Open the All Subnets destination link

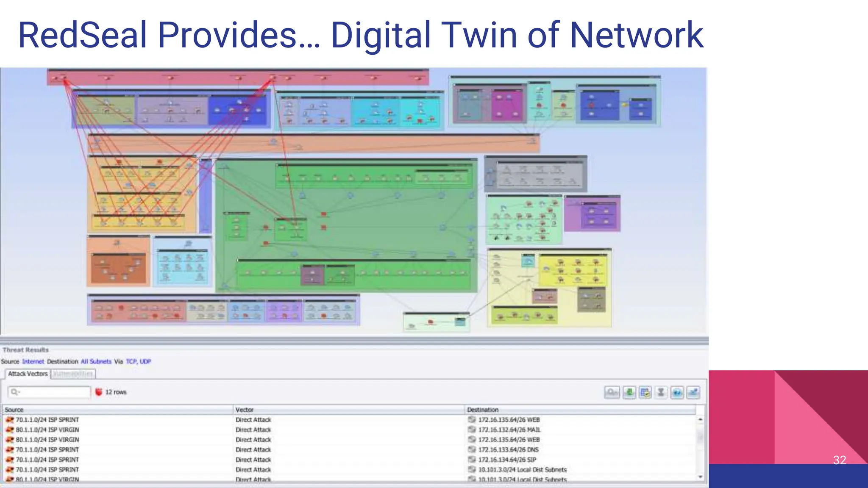point(96,361)
